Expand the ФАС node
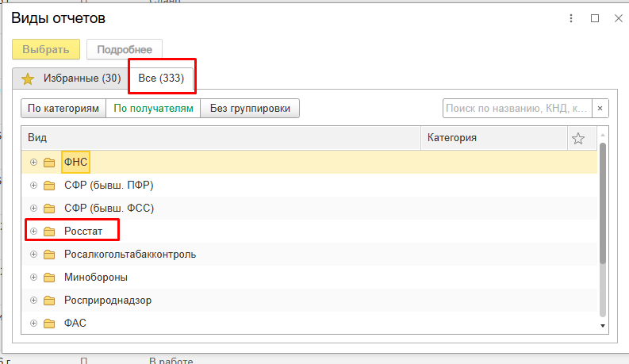The image size is (629, 364). pyautogui.click(x=33, y=323)
